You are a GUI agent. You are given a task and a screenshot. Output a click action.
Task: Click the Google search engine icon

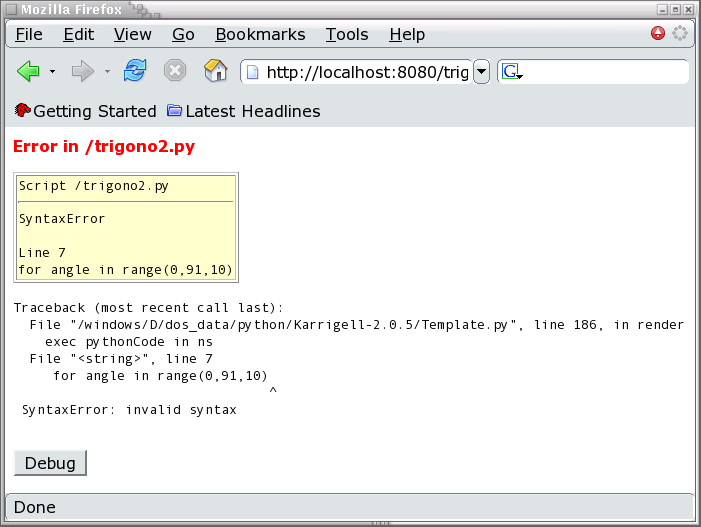pyautogui.click(x=512, y=72)
